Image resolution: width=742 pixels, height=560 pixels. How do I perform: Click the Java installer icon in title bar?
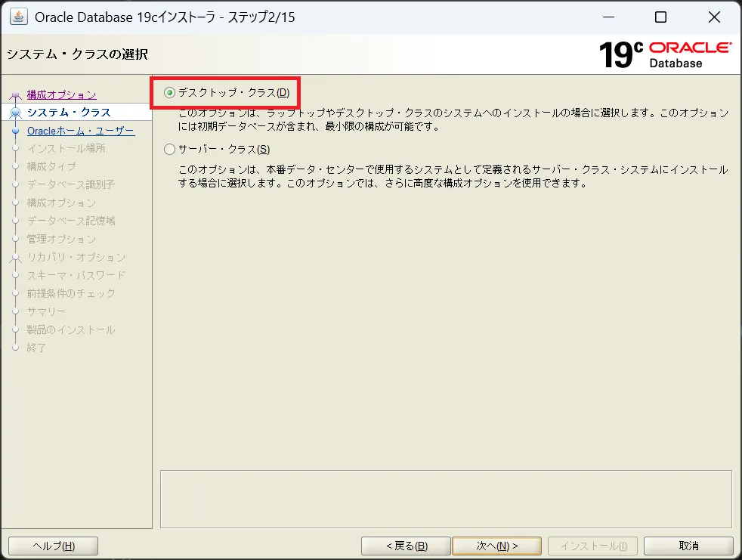click(x=18, y=17)
